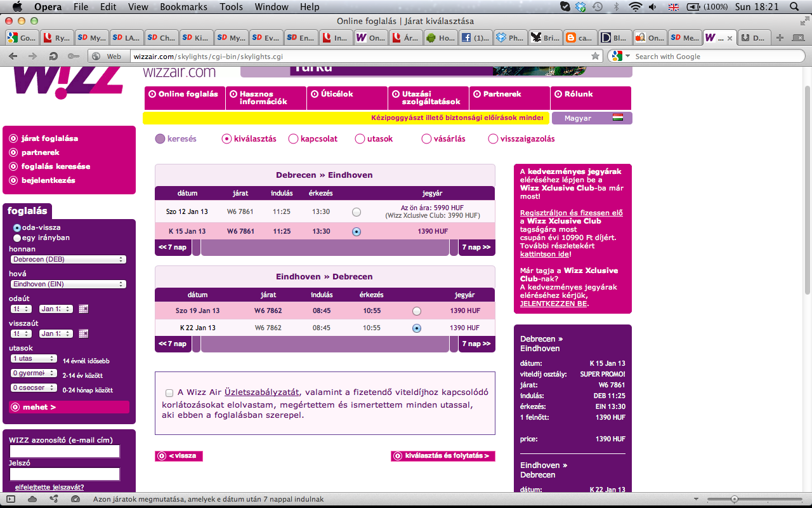Open the Online foglalás nav tab
The image size is (812, 508).
coord(185,98)
